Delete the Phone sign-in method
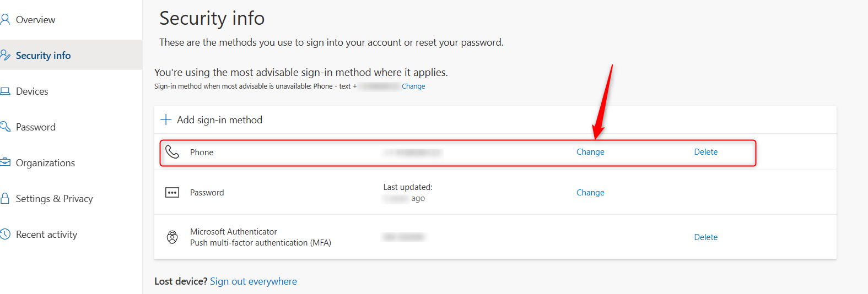The height and width of the screenshot is (294, 868). [x=705, y=152]
